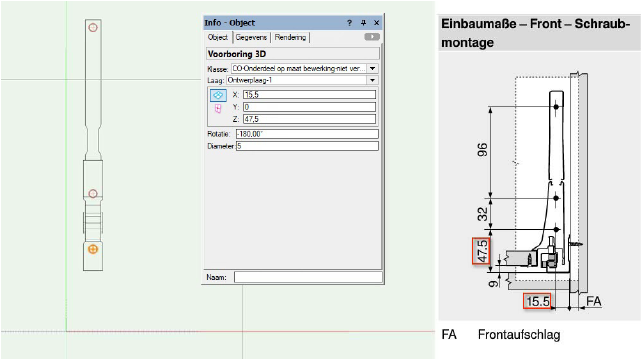
Task: Select the blue plane mode icon beside X
Action: click(218, 95)
